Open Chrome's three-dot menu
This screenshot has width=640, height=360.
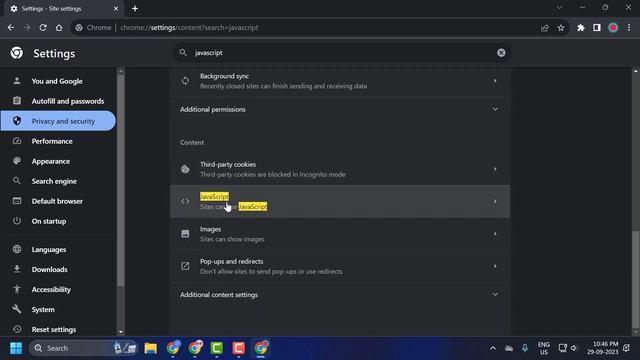(x=629, y=28)
